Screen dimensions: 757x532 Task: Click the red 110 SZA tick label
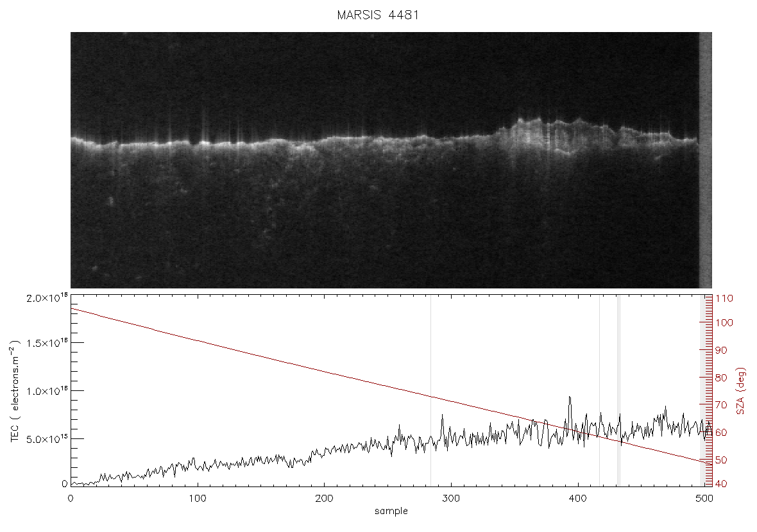[x=724, y=299]
